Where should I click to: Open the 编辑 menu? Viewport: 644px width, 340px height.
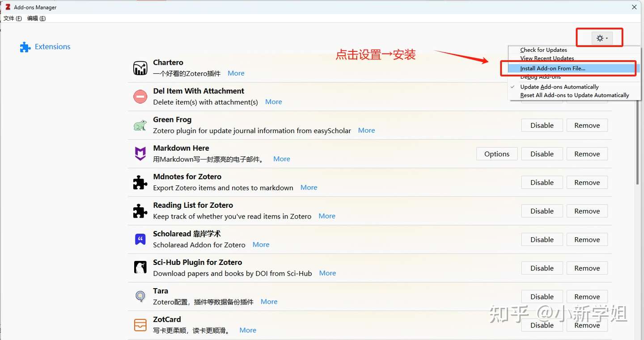(36, 18)
